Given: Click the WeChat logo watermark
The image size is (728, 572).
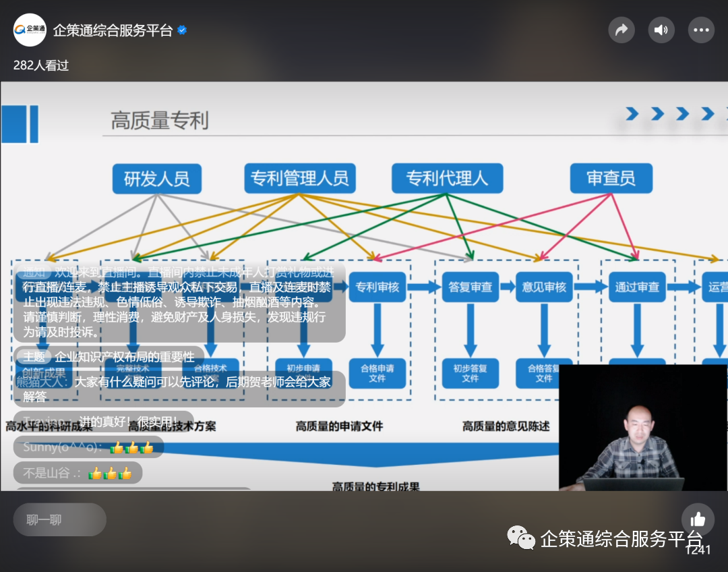Looking at the screenshot, I should click(521, 538).
